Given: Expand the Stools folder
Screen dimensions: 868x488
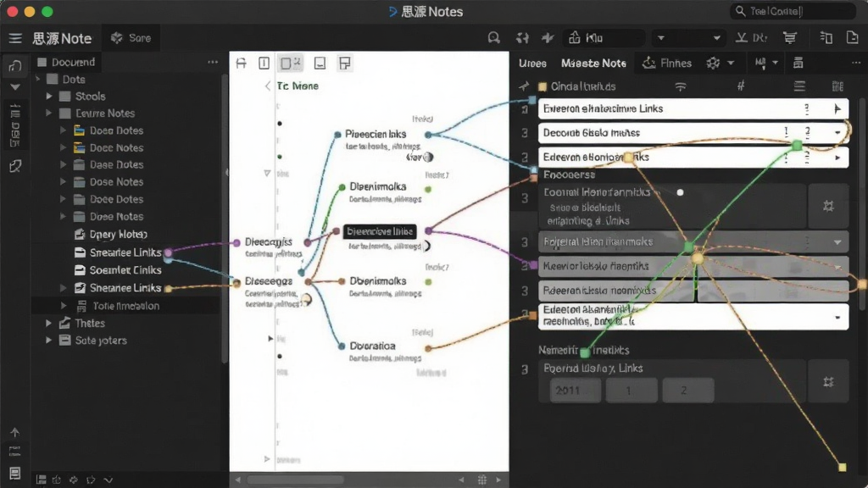Looking at the screenshot, I should pos(49,97).
